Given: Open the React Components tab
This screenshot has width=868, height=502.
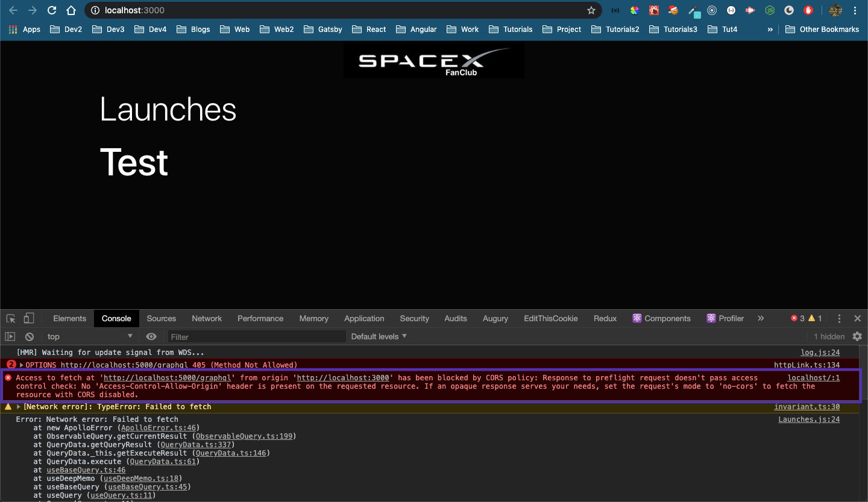Looking at the screenshot, I should [x=661, y=318].
